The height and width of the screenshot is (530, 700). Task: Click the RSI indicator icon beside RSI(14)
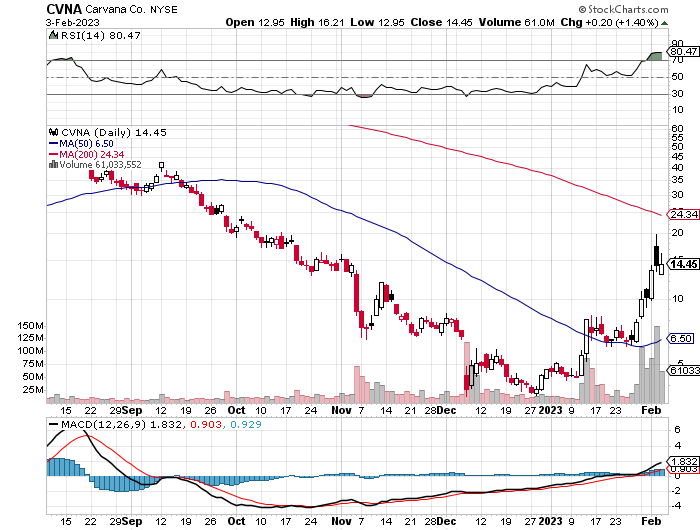coord(53,35)
